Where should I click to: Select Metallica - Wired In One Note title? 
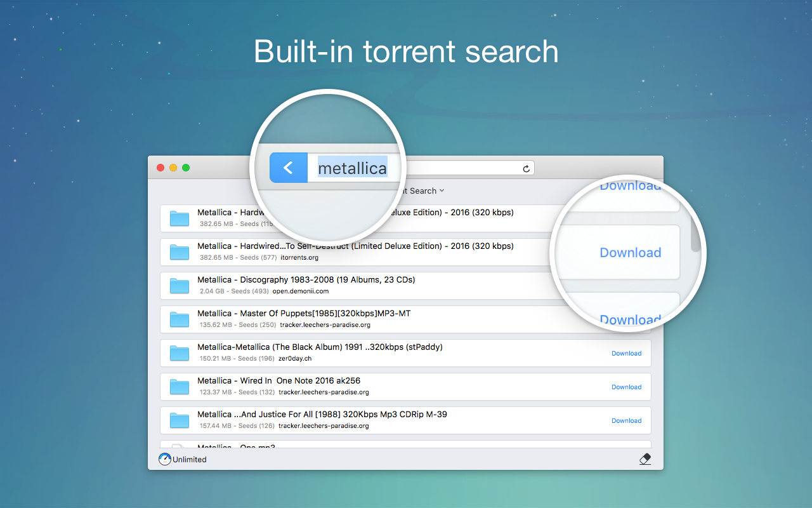(278, 380)
